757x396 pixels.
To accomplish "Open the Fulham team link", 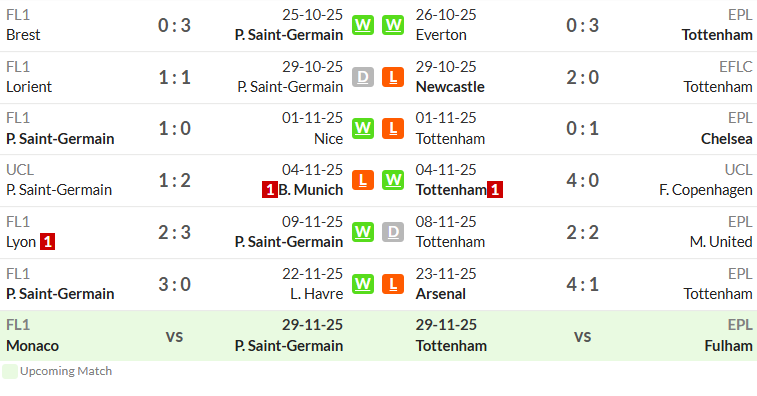I will point(728,346).
